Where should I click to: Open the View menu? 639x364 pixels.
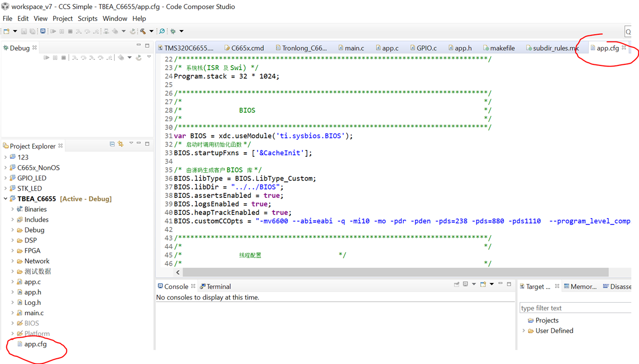point(41,18)
